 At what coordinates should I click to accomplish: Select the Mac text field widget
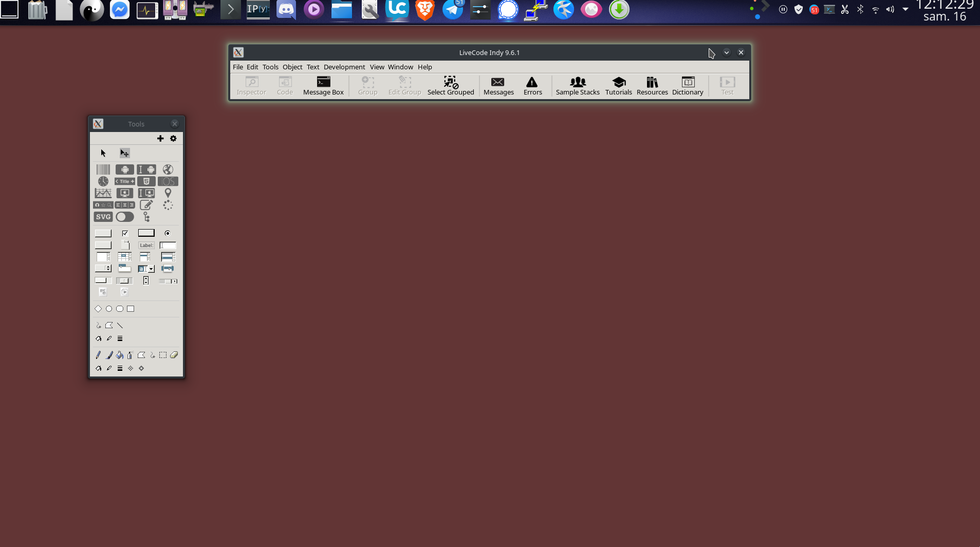[146, 193]
